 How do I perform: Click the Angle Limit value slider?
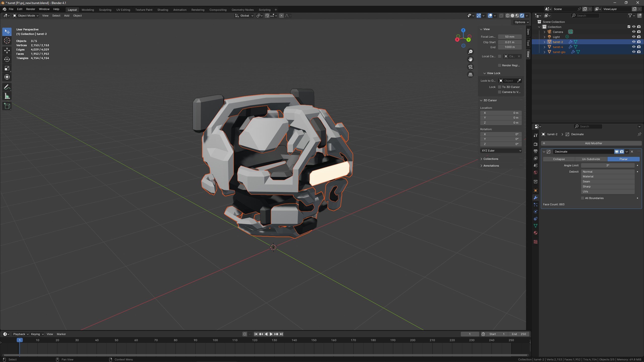point(608,165)
